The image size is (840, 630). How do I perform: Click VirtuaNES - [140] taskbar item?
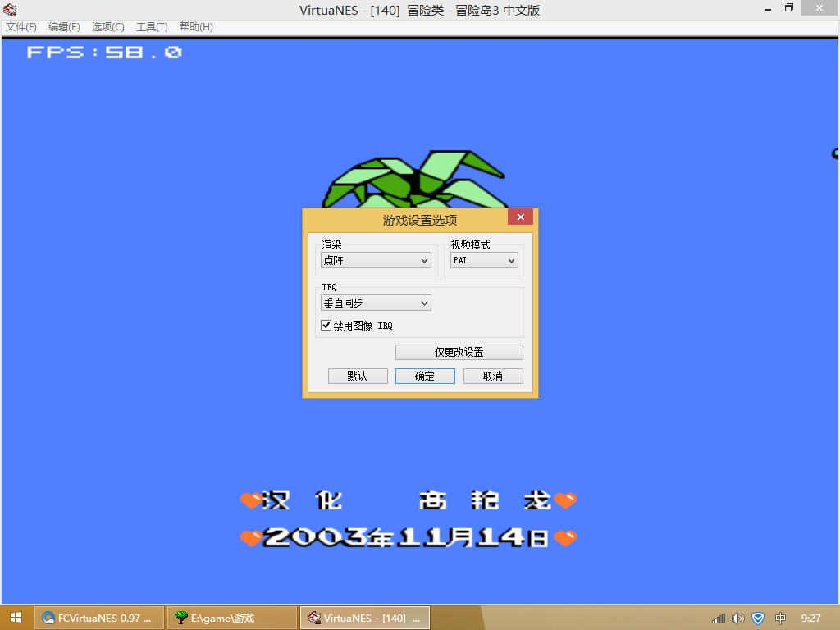pyautogui.click(x=365, y=619)
